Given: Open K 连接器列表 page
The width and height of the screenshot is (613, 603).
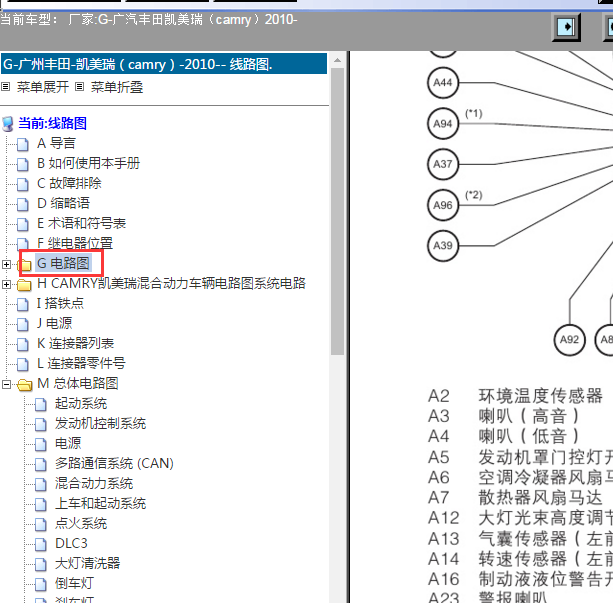Looking at the screenshot, I should tap(75, 343).
